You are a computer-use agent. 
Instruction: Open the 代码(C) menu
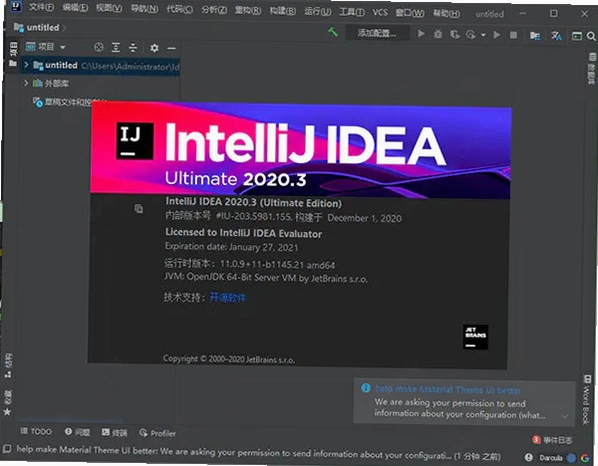[x=180, y=9]
